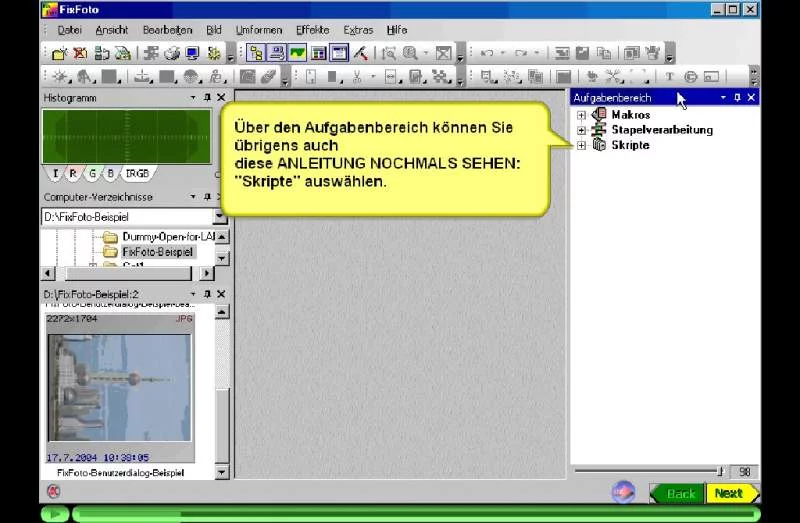Toggle the highlighted window panel toolbar button
The height and width of the screenshot is (523, 800).
tap(339, 53)
